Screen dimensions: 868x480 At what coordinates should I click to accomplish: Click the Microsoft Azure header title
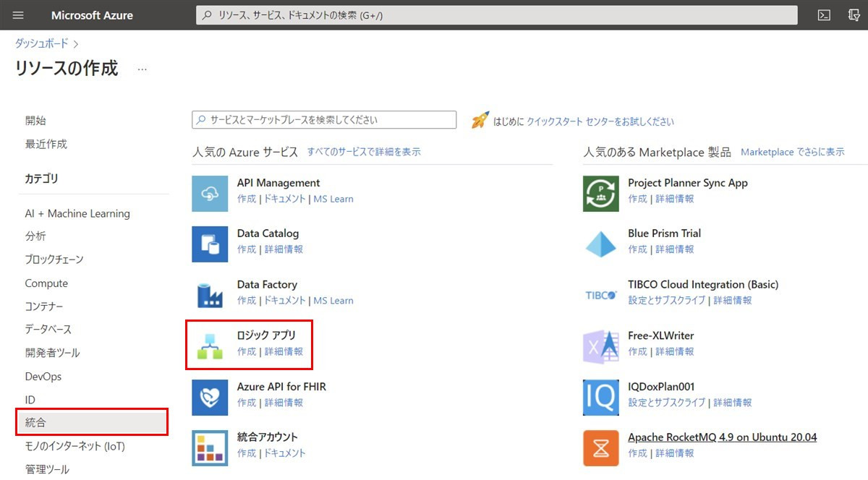click(x=92, y=15)
